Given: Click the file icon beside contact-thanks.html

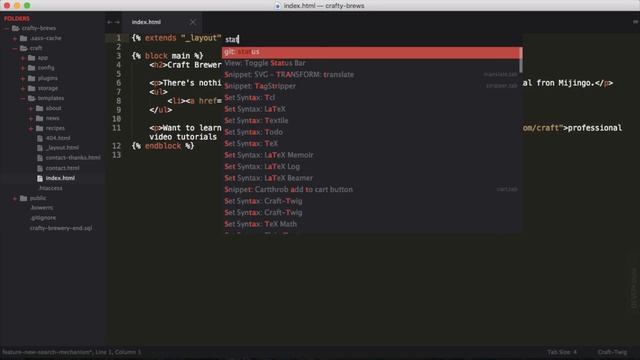Looking at the screenshot, I should (x=40, y=158).
